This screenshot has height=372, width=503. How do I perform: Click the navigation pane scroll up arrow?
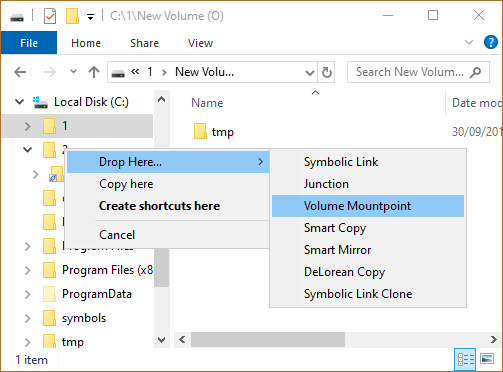click(x=161, y=99)
